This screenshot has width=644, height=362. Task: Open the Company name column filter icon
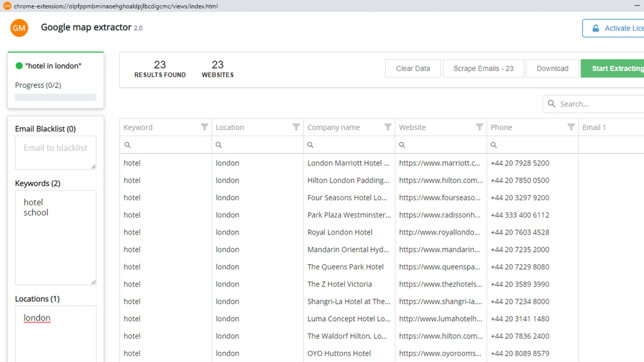[x=388, y=127]
